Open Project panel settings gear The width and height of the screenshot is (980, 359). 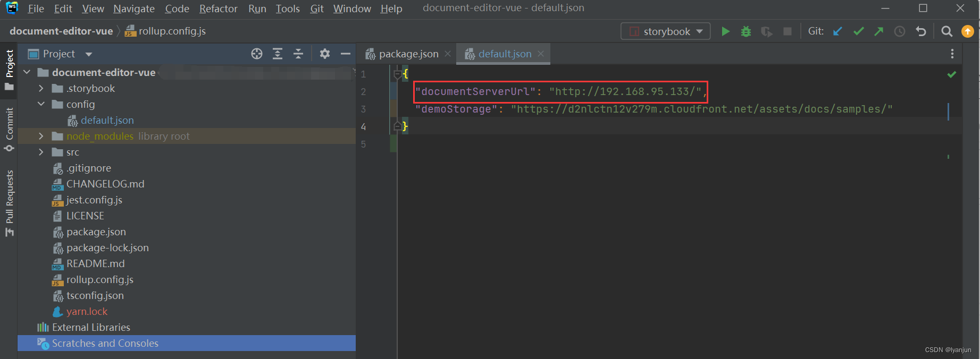325,54
